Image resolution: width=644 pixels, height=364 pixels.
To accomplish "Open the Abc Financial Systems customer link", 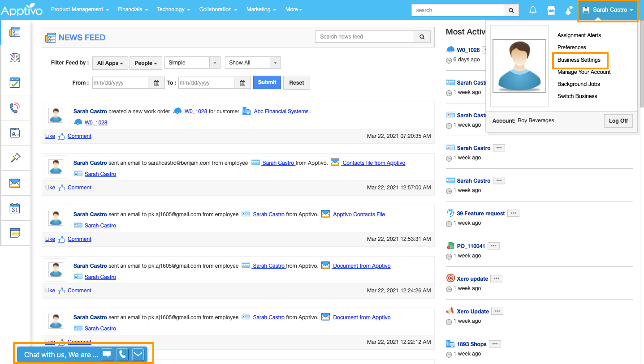I will pos(281,111).
